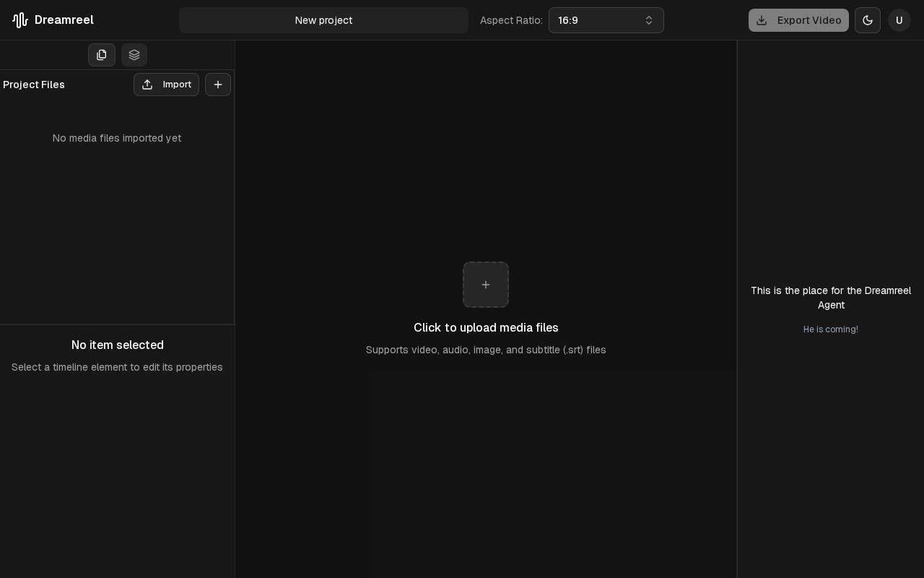Click the 'He is coming!' text

(831, 329)
